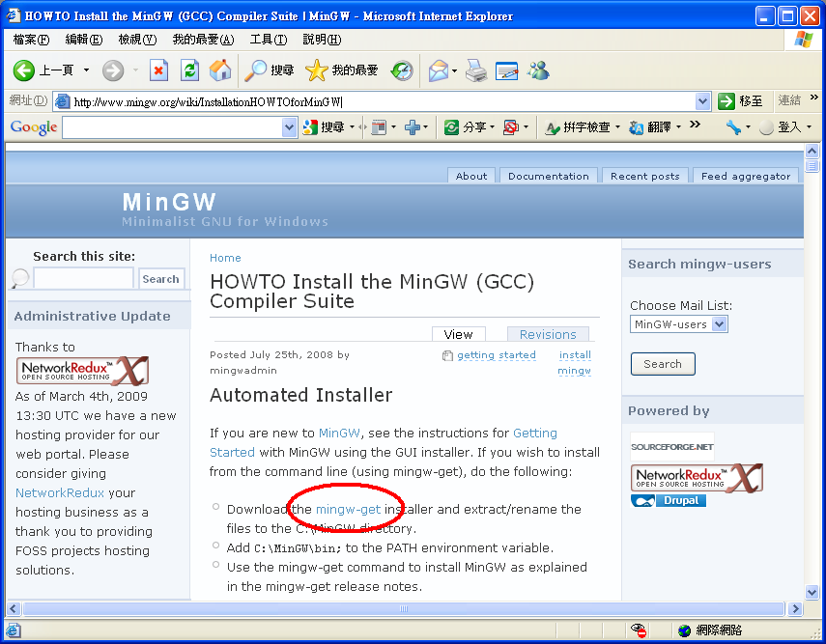The image size is (826, 644).
Task: Click vertical scrollbar down arrow
Action: click(812, 593)
